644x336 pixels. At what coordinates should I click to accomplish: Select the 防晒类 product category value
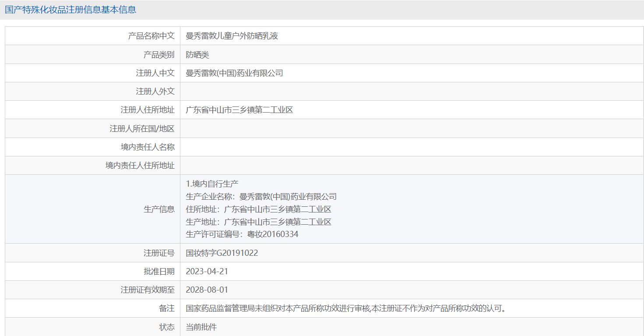[x=197, y=55]
